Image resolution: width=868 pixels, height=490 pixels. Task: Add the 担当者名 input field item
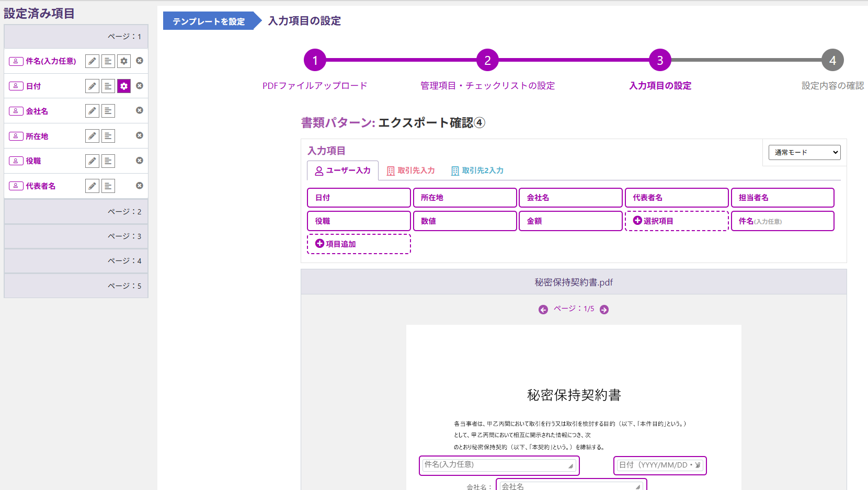coord(782,198)
